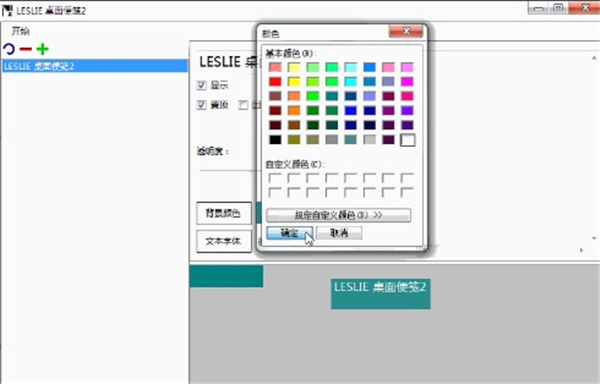
Task: Select the first empty custom color slot
Action: coord(275,179)
